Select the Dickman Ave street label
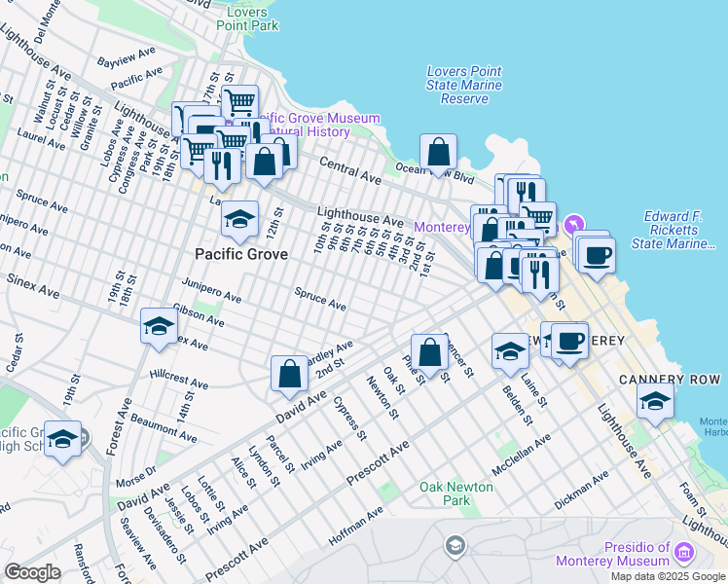This screenshot has height=584, width=728. (x=581, y=490)
